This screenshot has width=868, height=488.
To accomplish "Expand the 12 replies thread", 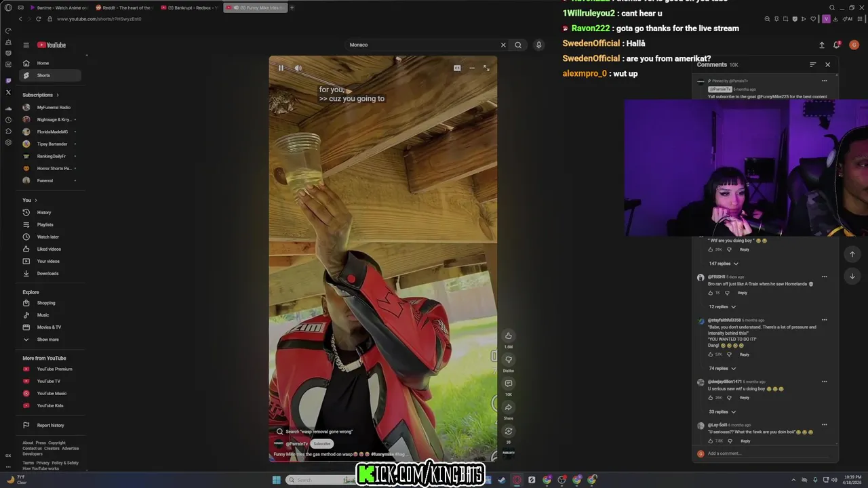I will pos(722,307).
